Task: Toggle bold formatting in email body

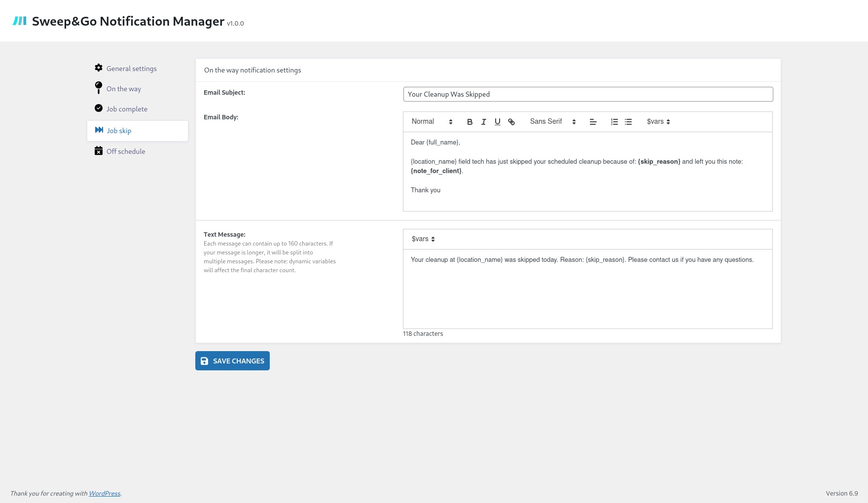Action: pos(470,122)
